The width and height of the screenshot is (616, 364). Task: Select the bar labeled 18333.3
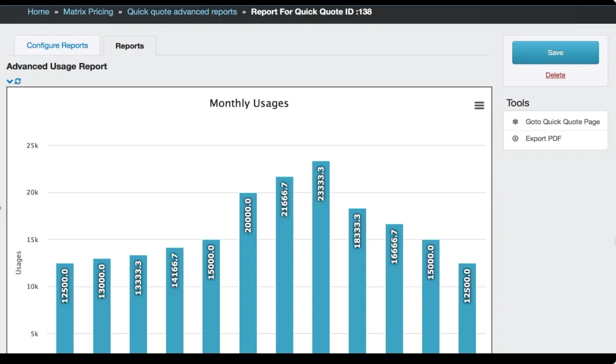357,281
